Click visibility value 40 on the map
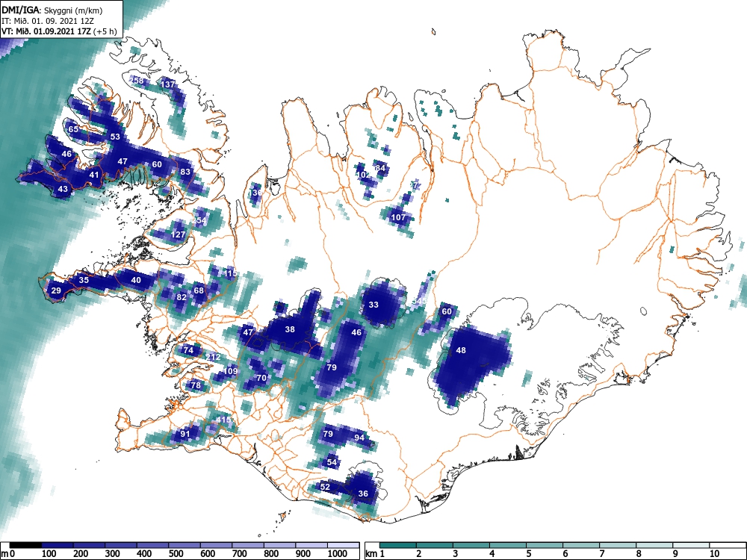 pyautogui.click(x=136, y=280)
